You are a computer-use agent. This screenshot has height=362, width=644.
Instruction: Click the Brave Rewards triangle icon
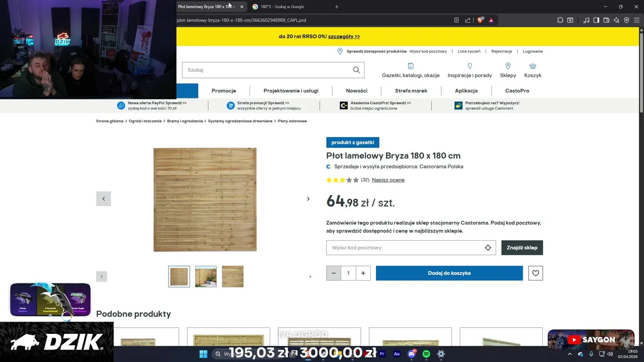[491, 20]
